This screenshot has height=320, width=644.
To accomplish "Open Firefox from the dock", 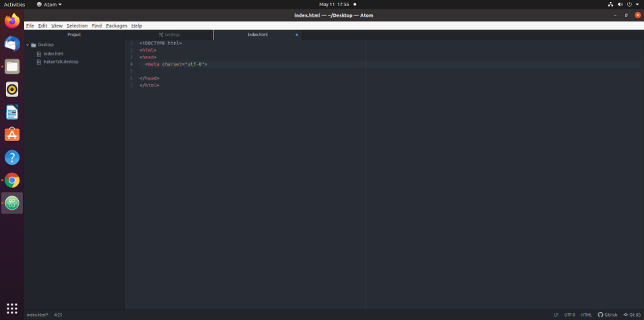I will click(12, 21).
